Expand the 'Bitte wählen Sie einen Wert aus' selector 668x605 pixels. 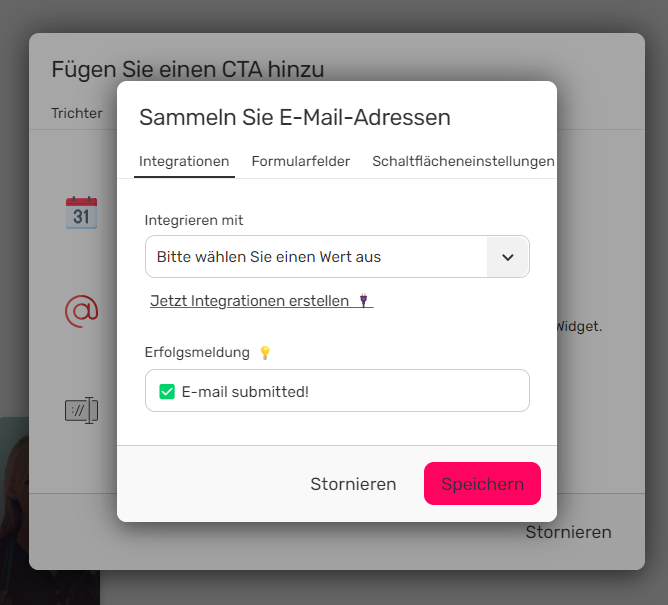tap(337, 257)
